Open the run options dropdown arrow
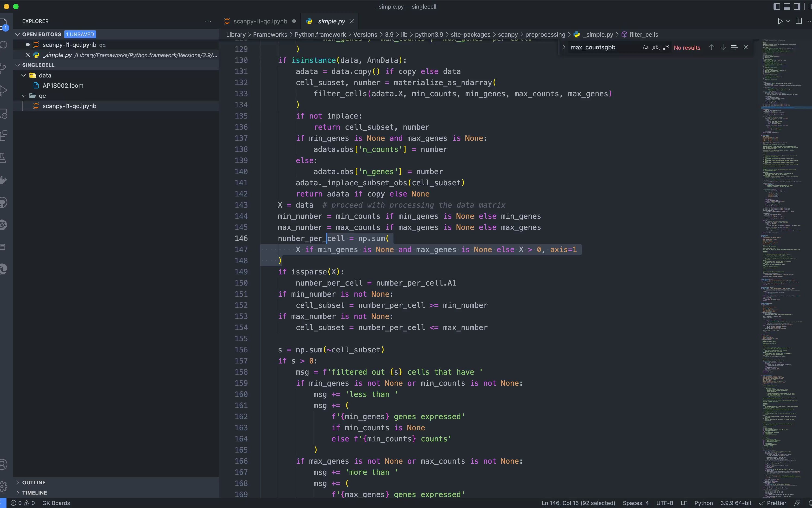 point(788,21)
